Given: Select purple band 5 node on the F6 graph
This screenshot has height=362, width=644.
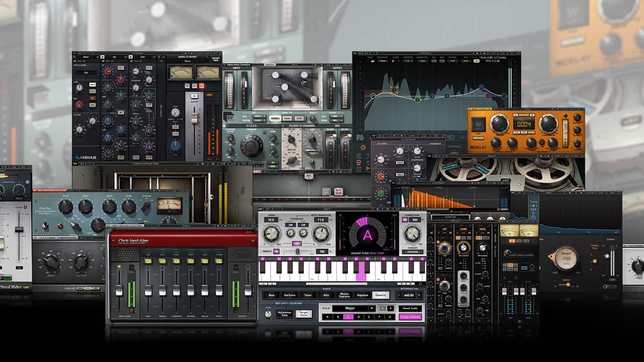Looking at the screenshot, I should (481, 87).
